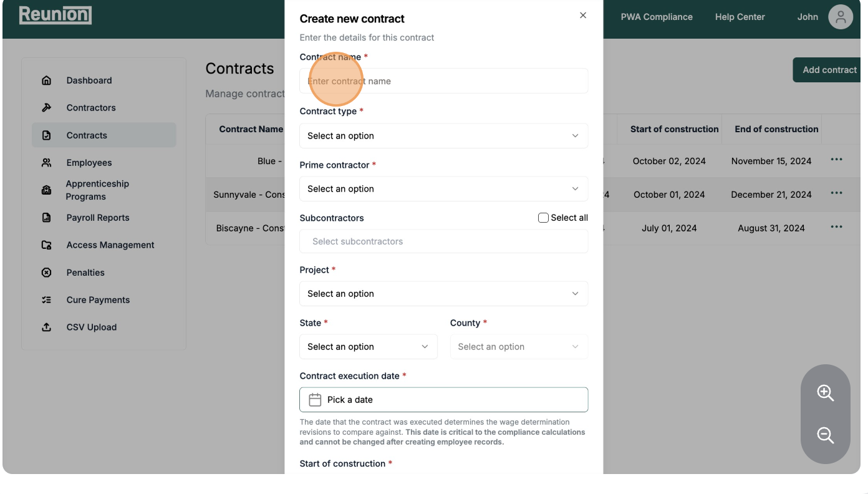
Task: Click the John user avatar icon
Action: 840,17
